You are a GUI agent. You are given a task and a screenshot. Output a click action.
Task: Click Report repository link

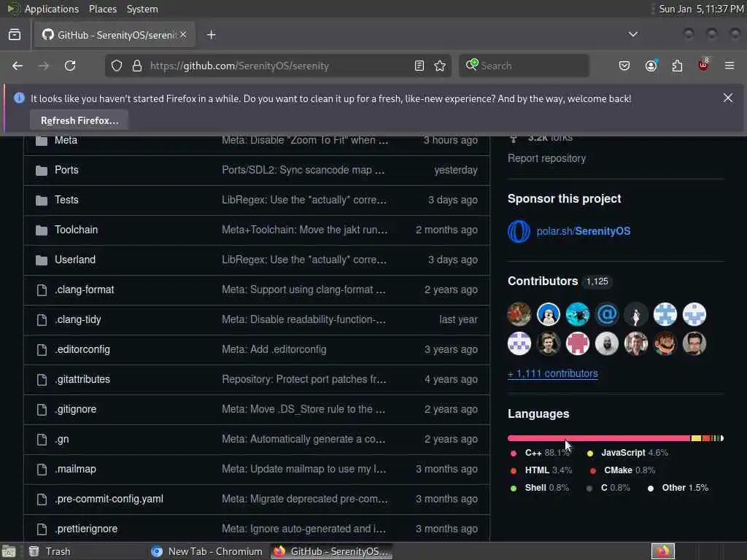(x=546, y=158)
